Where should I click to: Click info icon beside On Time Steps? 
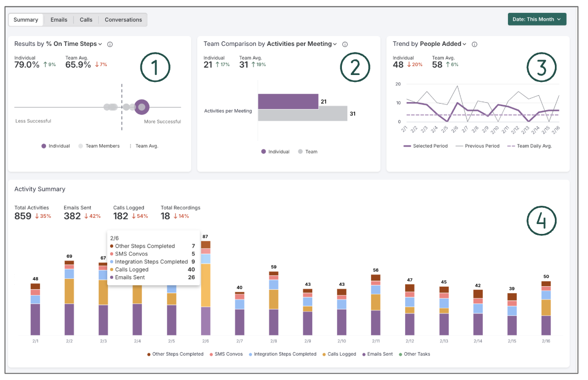[x=110, y=44]
